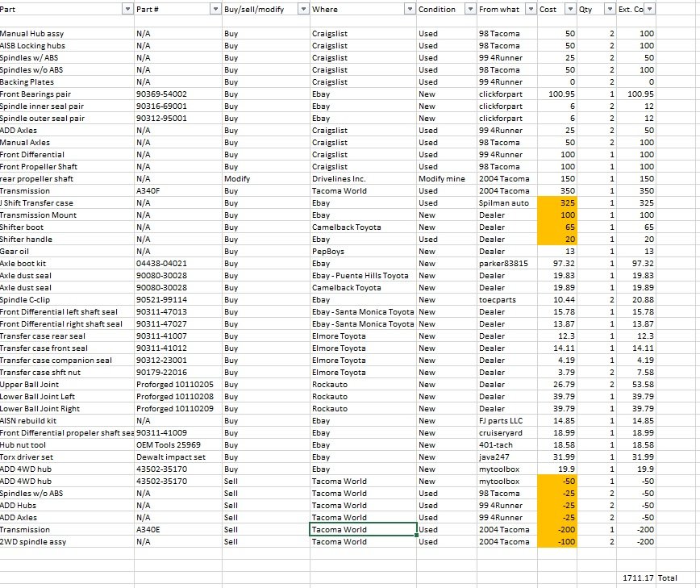The height and width of the screenshot is (588, 700).
Task: Select the highlighted cost cell -200
Action: [557, 529]
